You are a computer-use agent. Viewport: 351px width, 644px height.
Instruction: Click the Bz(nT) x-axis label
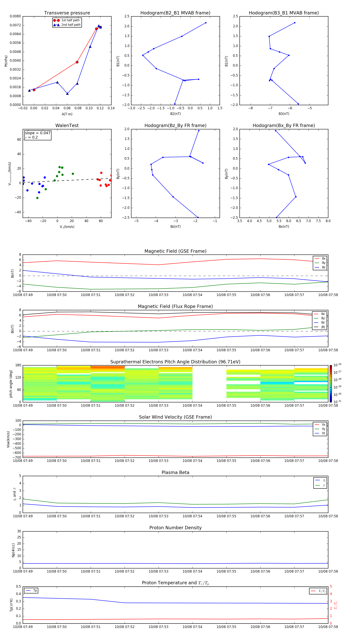click(x=175, y=227)
